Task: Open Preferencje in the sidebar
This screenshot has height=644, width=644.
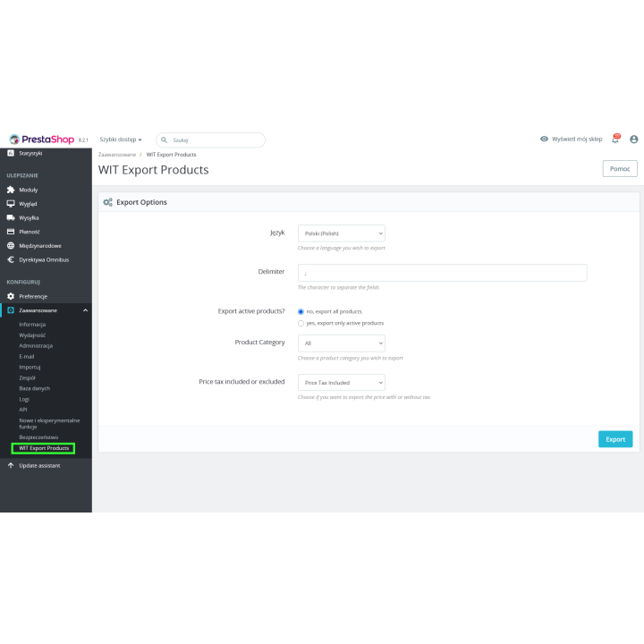Action: pos(33,296)
